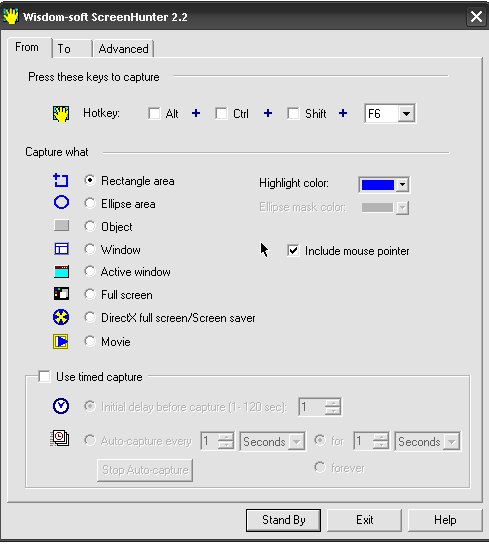The width and height of the screenshot is (489, 544).
Task: Click the plus sign after Ctrl
Action: pos(268,113)
